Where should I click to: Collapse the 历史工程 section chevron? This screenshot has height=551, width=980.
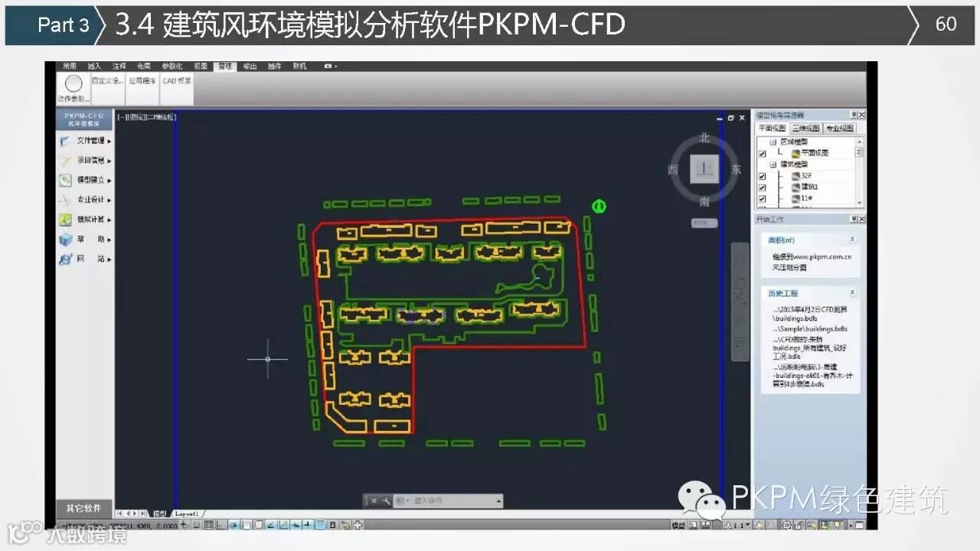click(852, 293)
